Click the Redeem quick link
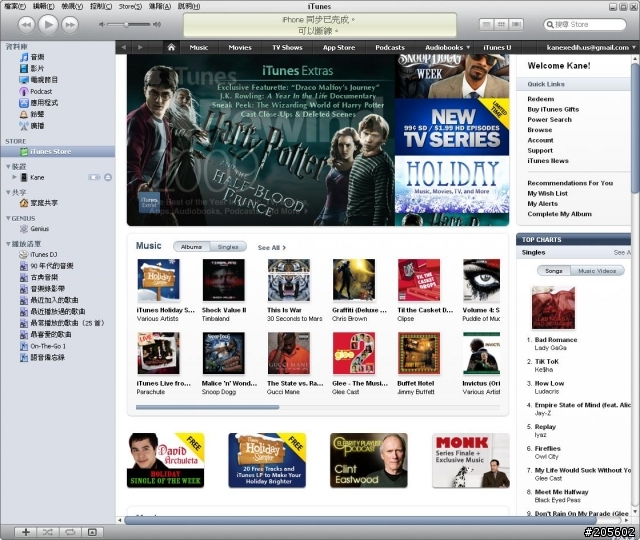This screenshot has width=640, height=540. (541, 99)
